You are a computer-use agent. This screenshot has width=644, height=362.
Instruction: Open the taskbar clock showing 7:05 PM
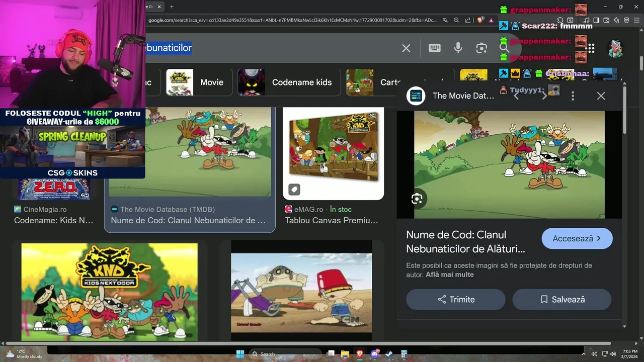[630, 354]
